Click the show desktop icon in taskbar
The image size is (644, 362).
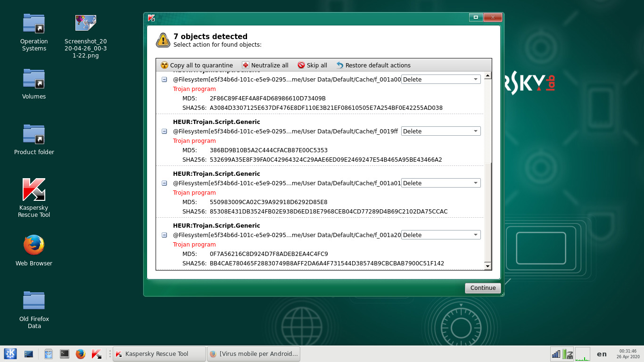[29, 354]
